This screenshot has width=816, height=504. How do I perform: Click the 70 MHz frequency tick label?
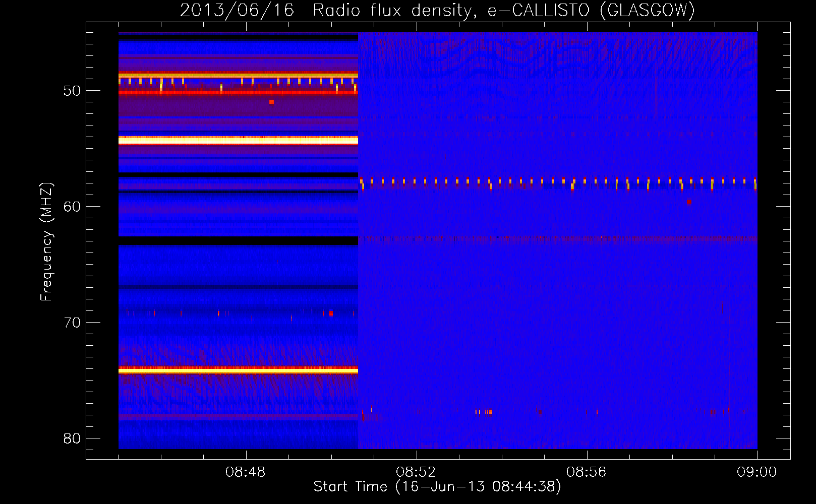[x=72, y=323]
